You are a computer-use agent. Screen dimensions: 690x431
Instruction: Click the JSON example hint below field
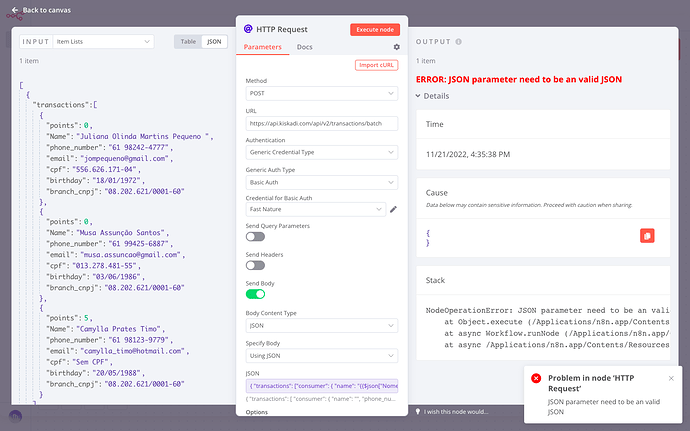point(321,399)
